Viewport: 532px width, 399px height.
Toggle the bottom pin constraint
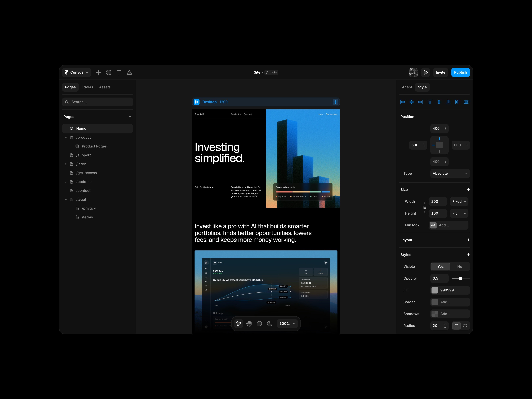(x=439, y=151)
